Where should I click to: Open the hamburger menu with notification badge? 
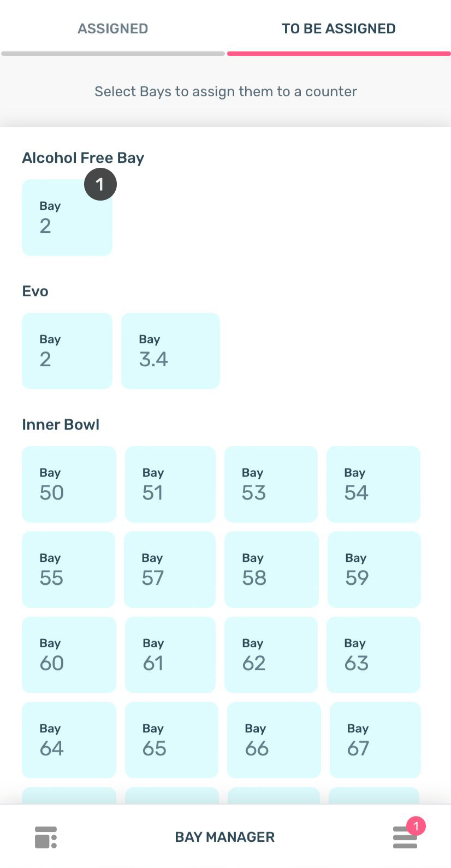pos(405,837)
